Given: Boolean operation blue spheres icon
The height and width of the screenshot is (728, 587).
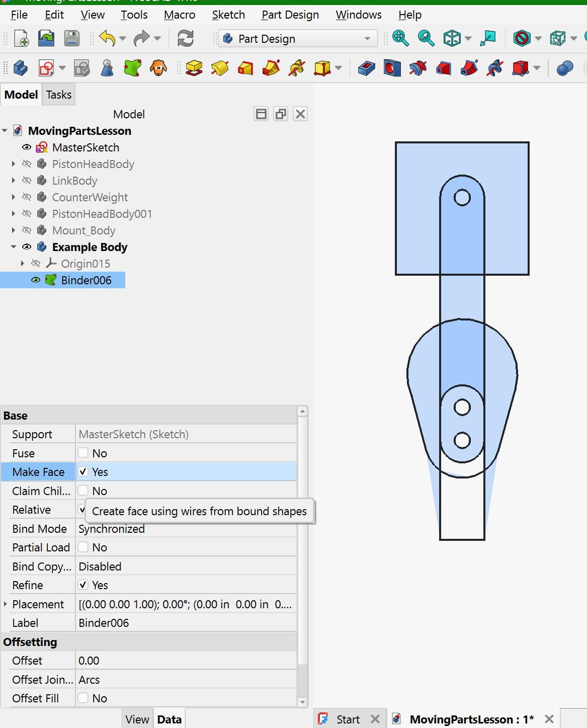Looking at the screenshot, I should tap(565, 67).
